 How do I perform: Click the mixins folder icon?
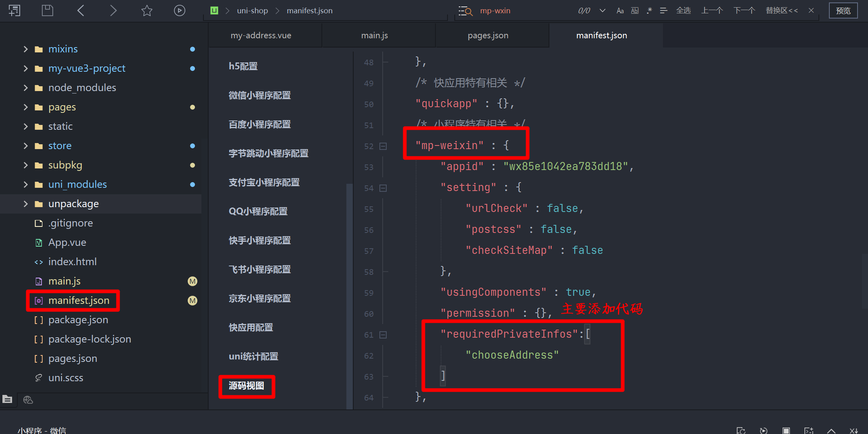pos(39,49)
